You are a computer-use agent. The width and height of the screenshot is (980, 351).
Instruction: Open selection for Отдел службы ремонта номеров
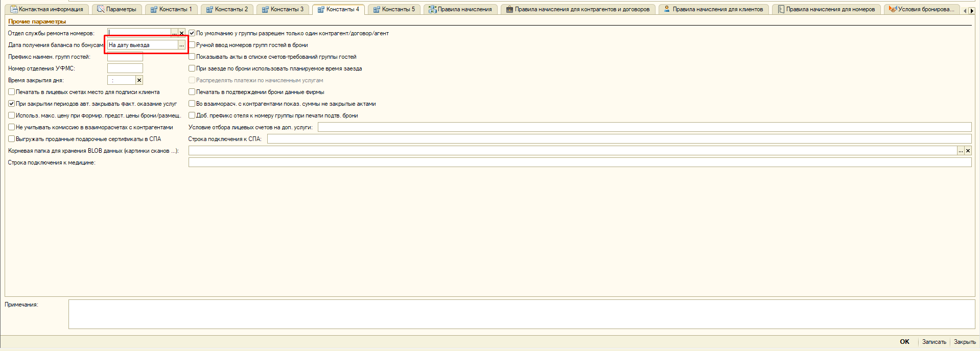[174, 33]
